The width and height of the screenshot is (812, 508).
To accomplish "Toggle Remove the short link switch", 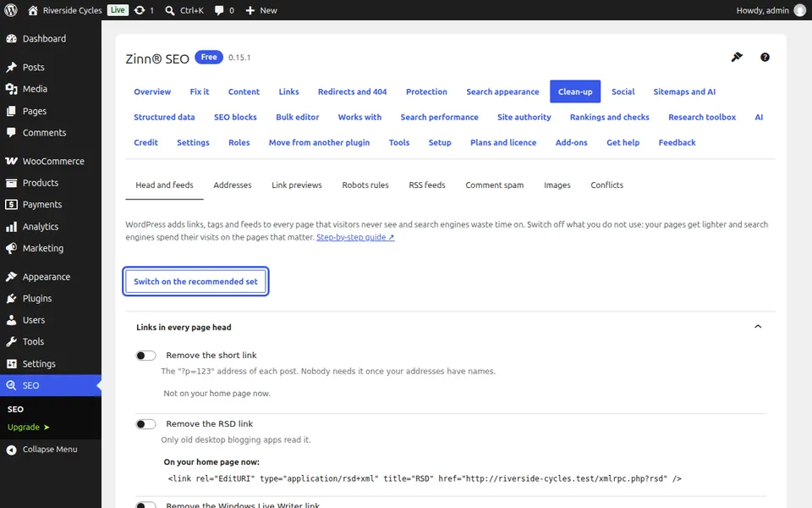I will coord(145,356).
